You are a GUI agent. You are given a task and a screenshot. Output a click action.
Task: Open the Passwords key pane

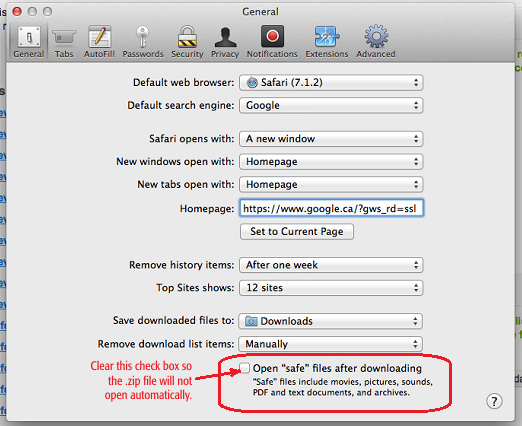143,42
